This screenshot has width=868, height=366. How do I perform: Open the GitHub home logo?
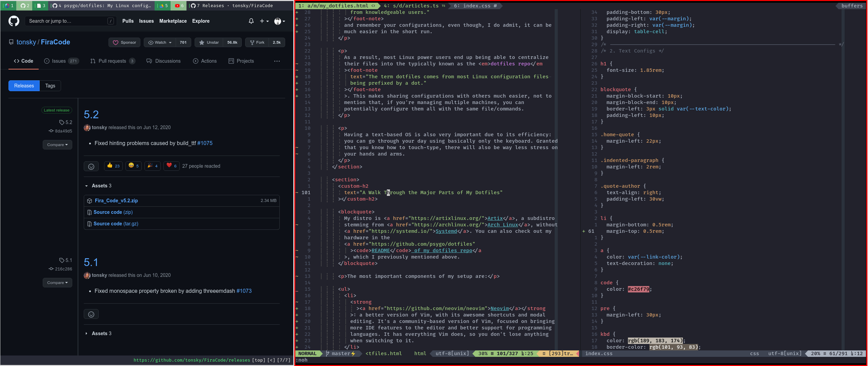(14, 21)
